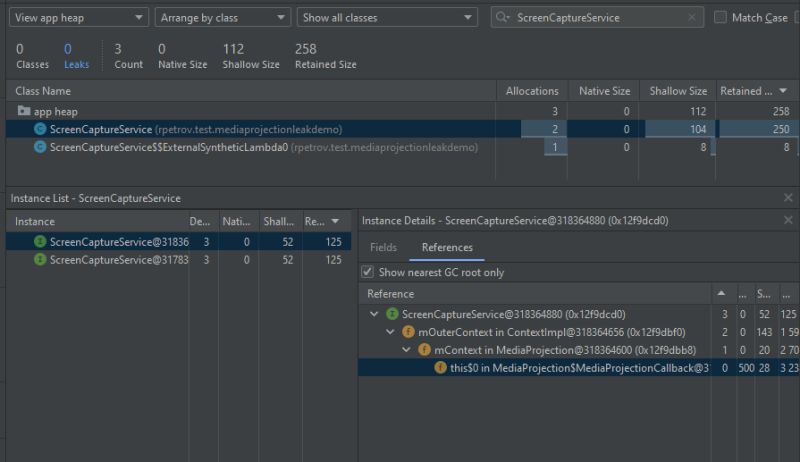
Task: Close the Instance Details panel
Action: pyautogui.click(x=788, y=220)
